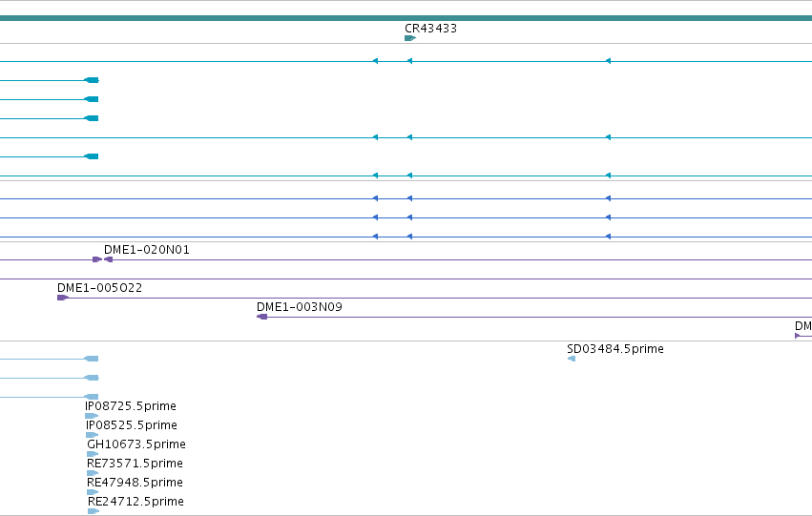Select the DME1-003N09 label
Image resolution: width=812 pixels, height=516 pixels.
(300, 307)
